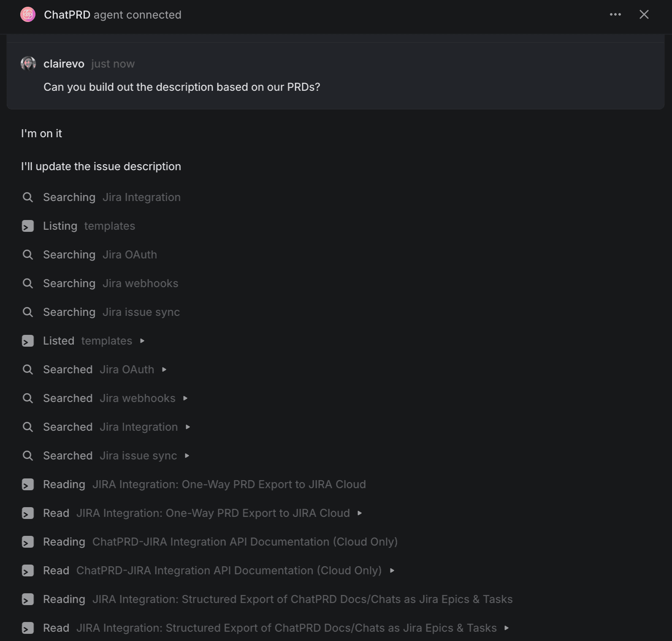Expand the Searched Jira issue sync results

point(187,456)
